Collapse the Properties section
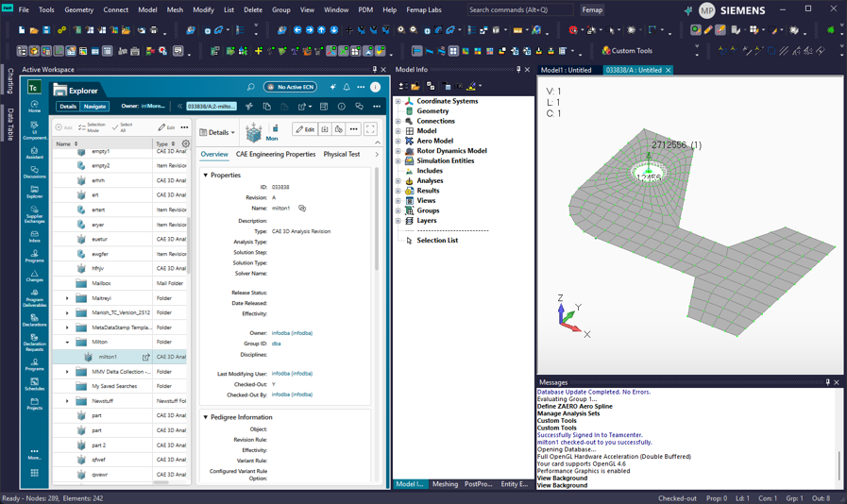Viewport: 847px width, 504px height. 206,175
